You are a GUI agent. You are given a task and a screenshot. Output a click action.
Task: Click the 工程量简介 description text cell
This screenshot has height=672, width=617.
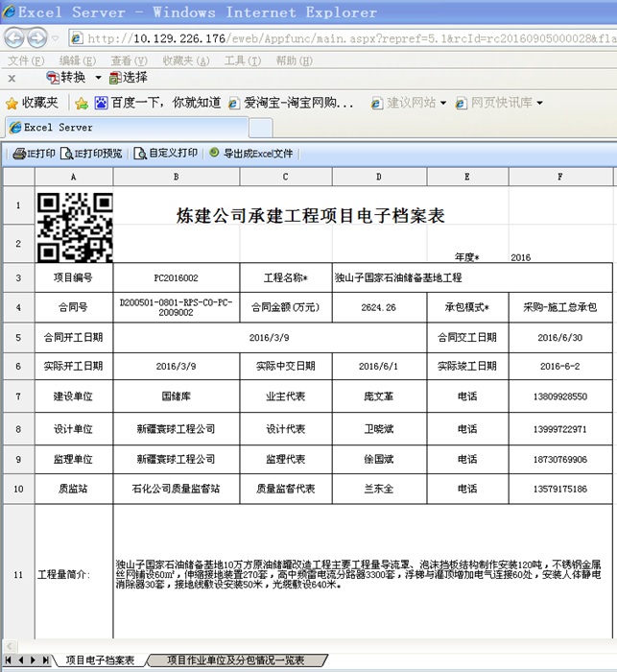pyautogui.click(x=363, y=572)
